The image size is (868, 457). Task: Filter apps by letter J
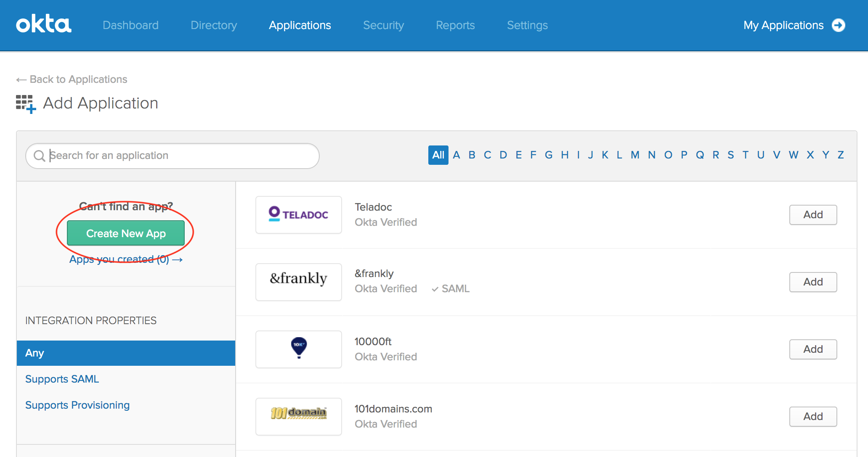coord(591,155)
